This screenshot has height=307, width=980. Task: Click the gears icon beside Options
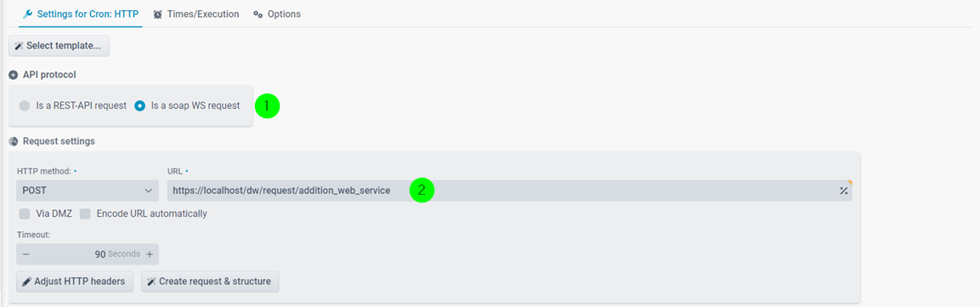(258, 14)
